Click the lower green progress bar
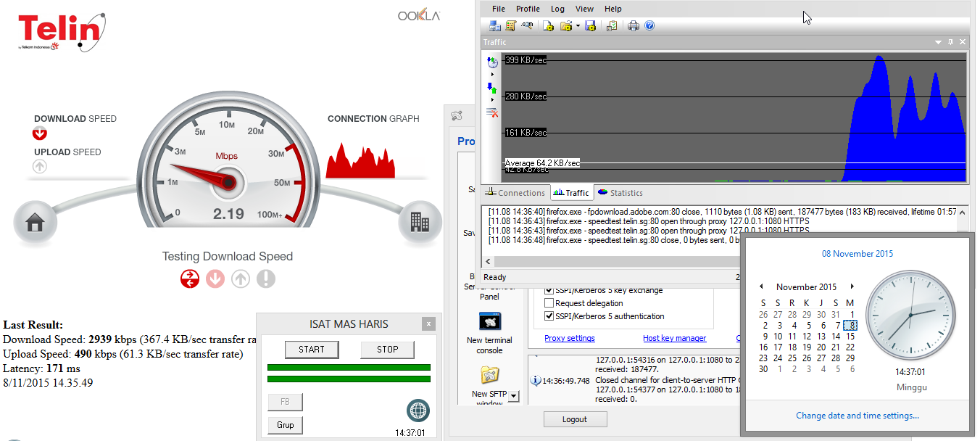 [x=349, y=379]
